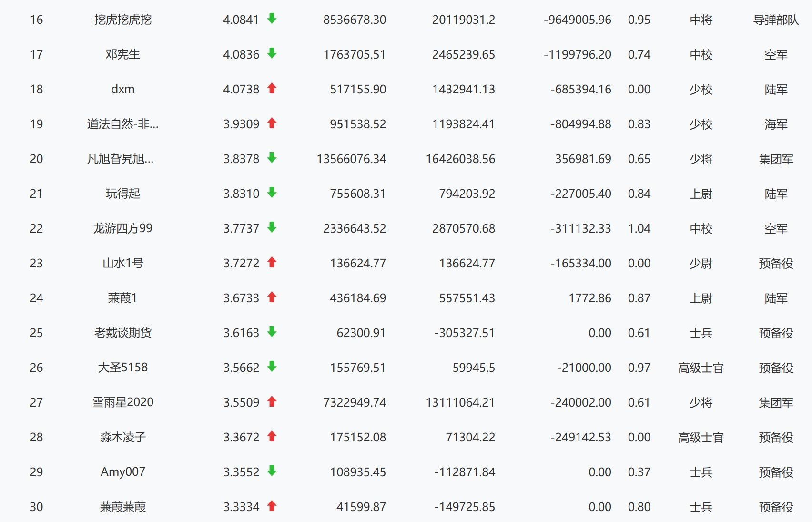812x522 pixels.
Task: Click the green down arrow beside 3.3552
Action: (272, 471)
